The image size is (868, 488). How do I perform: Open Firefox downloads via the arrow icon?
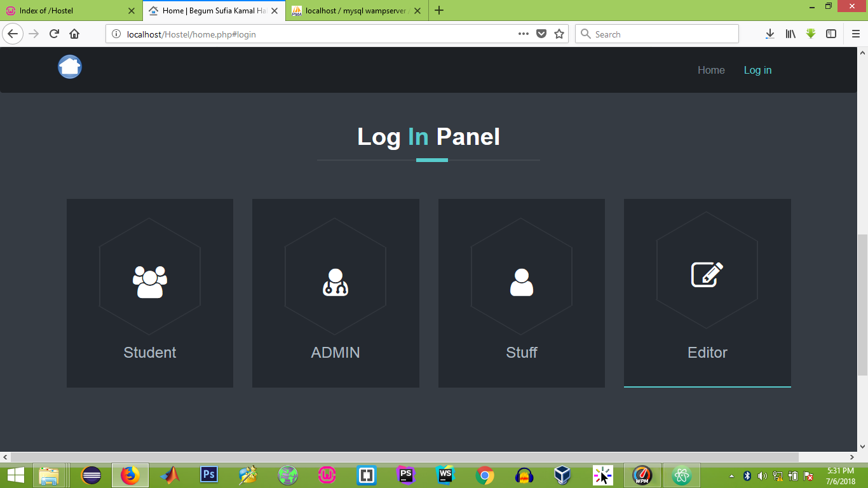pyautogui.click(x=770, y=34)
